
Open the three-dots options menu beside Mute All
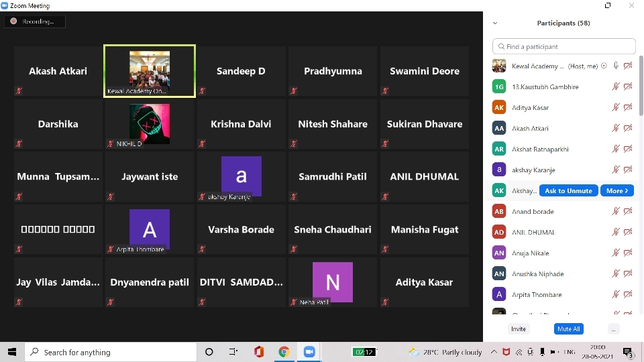pyautogui.click(x=613, y=329)
